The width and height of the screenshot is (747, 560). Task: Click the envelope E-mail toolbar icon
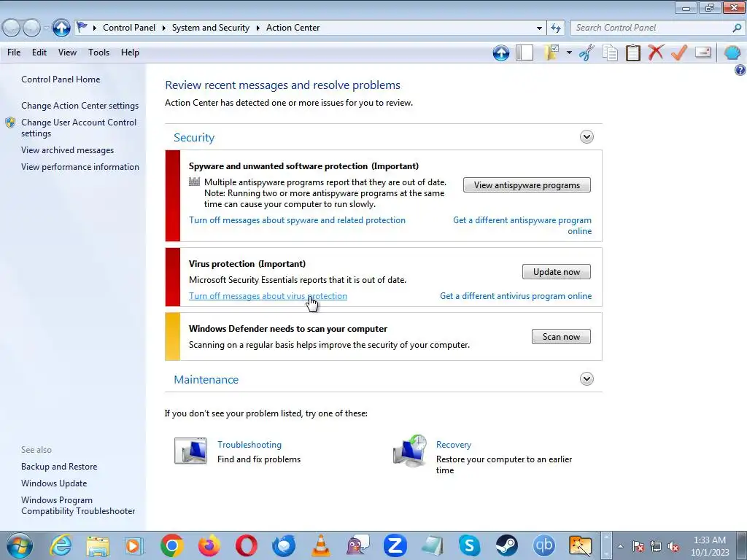tap(703, 52)
